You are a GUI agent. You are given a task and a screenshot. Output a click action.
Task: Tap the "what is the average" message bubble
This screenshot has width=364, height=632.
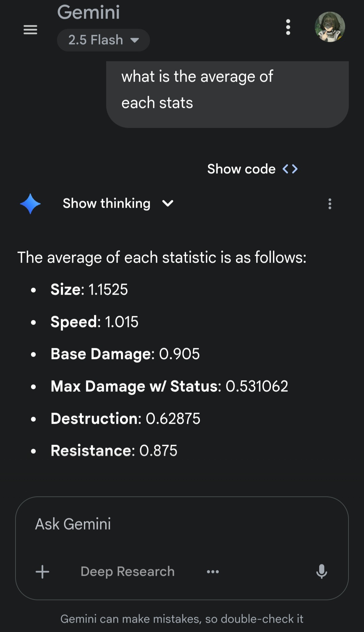coord(227,90)
